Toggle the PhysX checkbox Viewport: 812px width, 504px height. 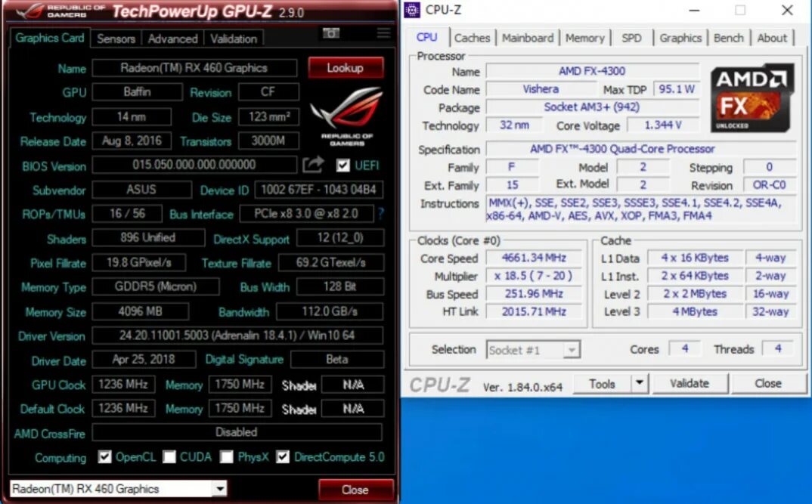pyautogui.click(x=226, y=457)
